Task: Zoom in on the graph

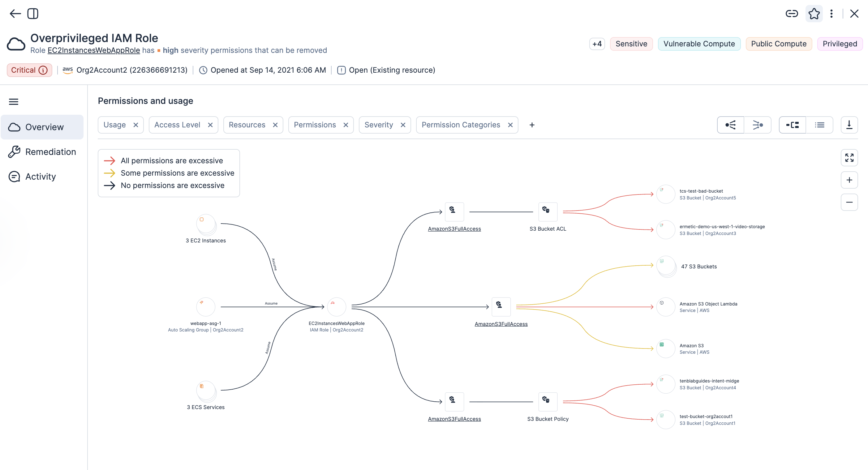Action: [x=849, y=180]
